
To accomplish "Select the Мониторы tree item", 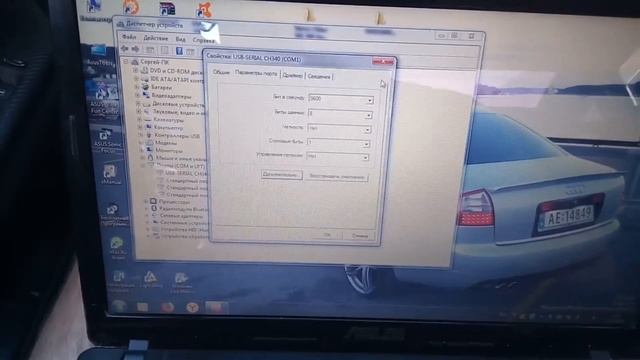I will (169, 151).
